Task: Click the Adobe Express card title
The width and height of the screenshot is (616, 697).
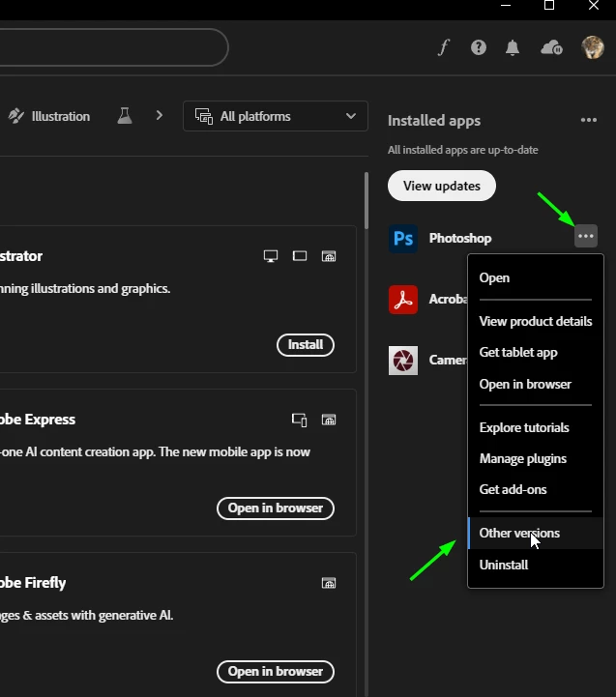Action: [38, 420]
